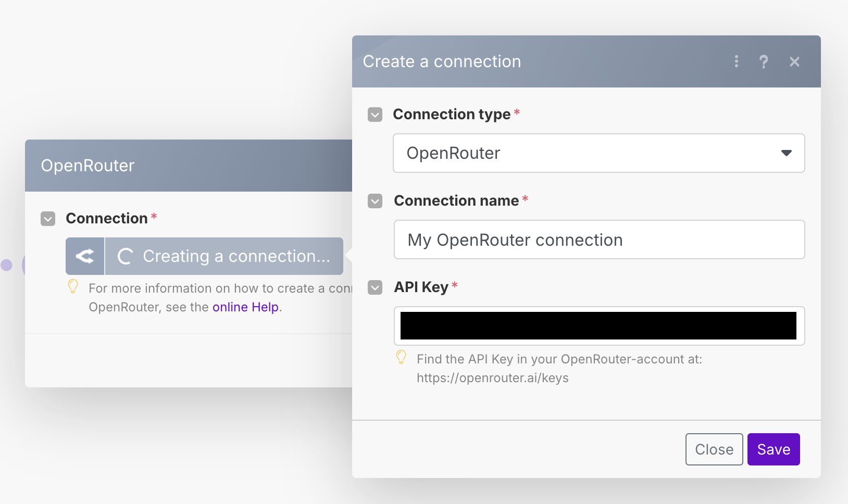Click the redacted API Key value bar
The height and width of the screenshot is (504, 848).
click(x=598, y=325)
